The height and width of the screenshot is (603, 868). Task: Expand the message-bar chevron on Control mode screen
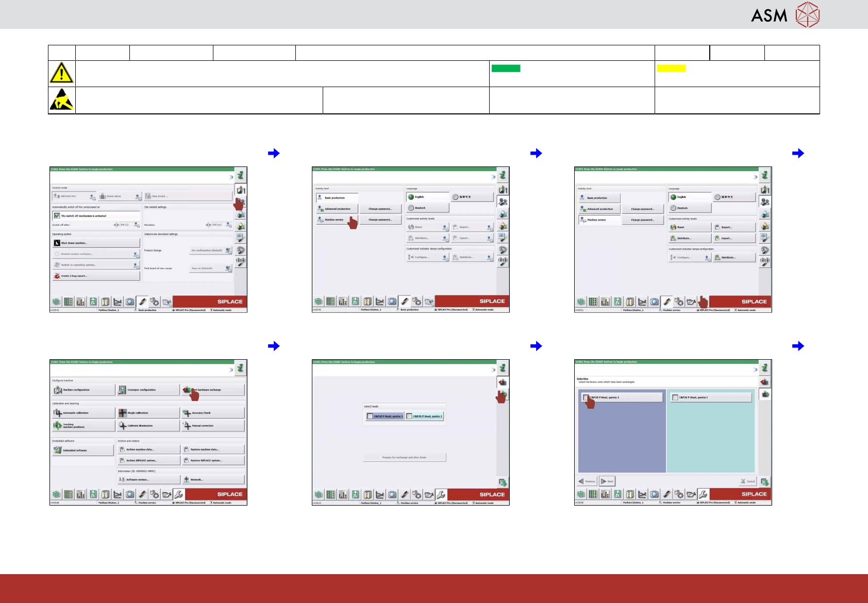231,177
